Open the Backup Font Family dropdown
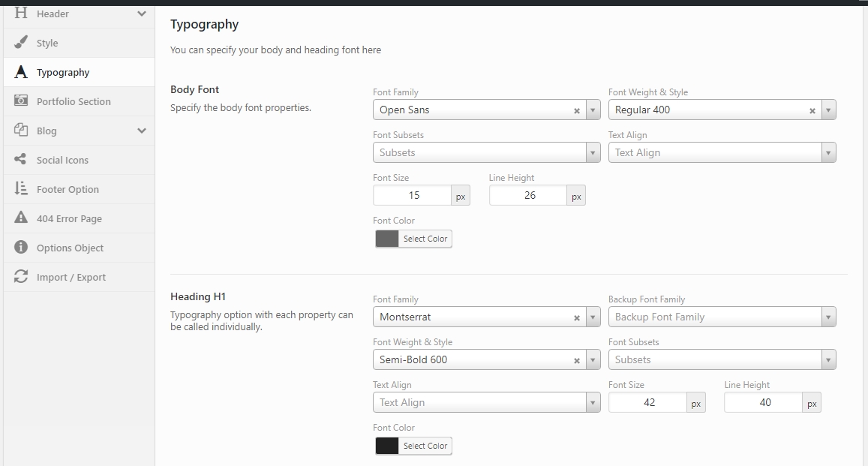Image resolution: width=868 pixels, height=466 pixels. tap(722, 317)
